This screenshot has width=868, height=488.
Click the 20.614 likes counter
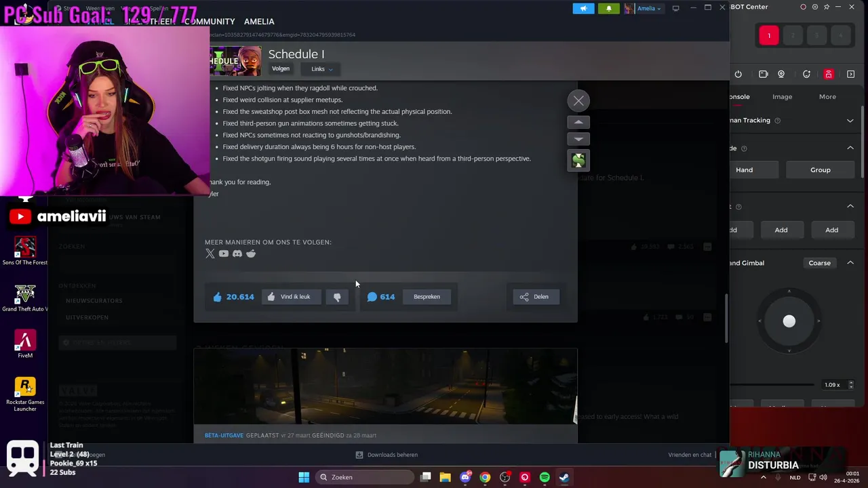point(233,297)
